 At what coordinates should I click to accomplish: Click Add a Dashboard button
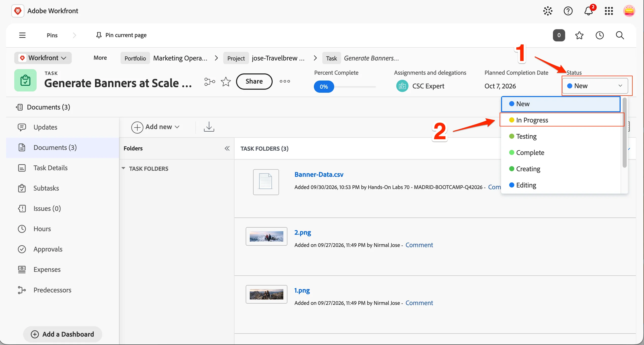pyautogui.click(x=63, y=334)
